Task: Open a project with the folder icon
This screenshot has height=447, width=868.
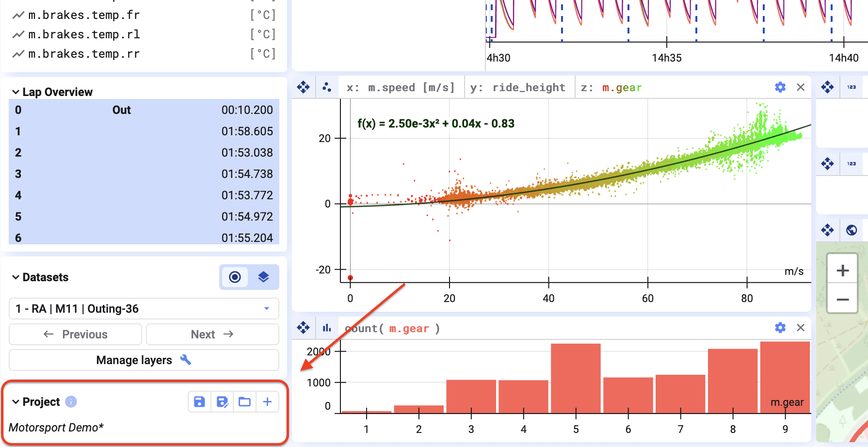Action: [245, 402]
